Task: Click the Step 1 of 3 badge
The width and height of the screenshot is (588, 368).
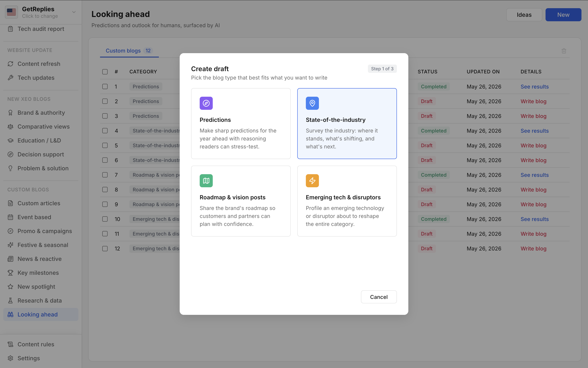Action: click(382, 69)
